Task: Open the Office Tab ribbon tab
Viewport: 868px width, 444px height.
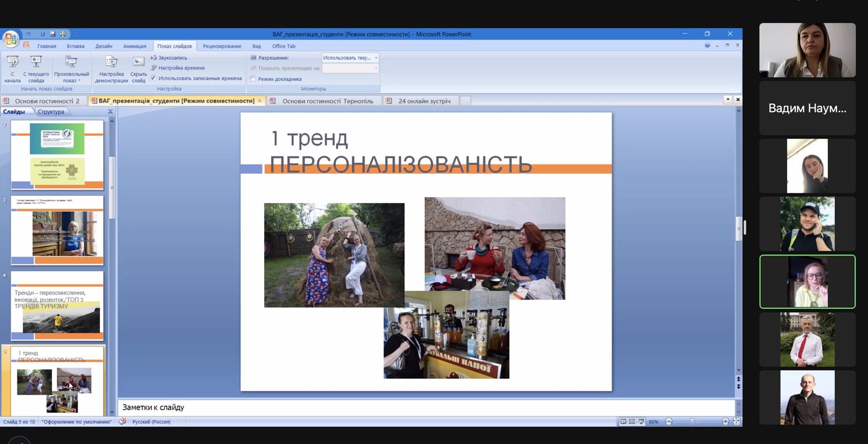Action: [284, 46]
